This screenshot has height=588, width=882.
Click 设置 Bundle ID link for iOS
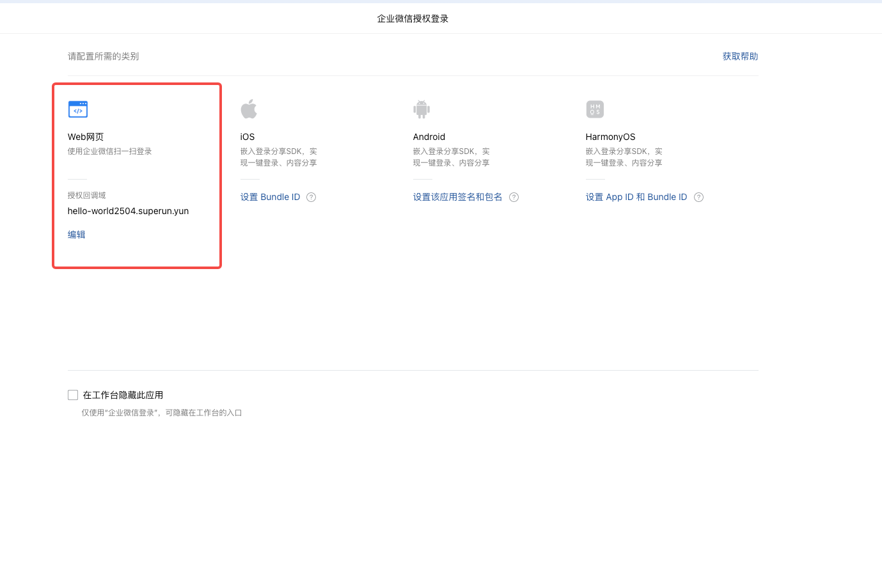(270, 197)
